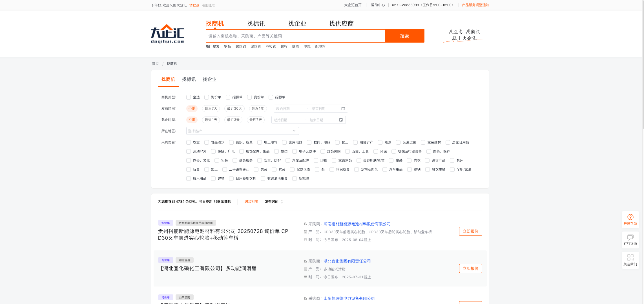Open 产品服务调整通知 link
The width and height of the screenshot is (644, 304).
coord(475,5)
